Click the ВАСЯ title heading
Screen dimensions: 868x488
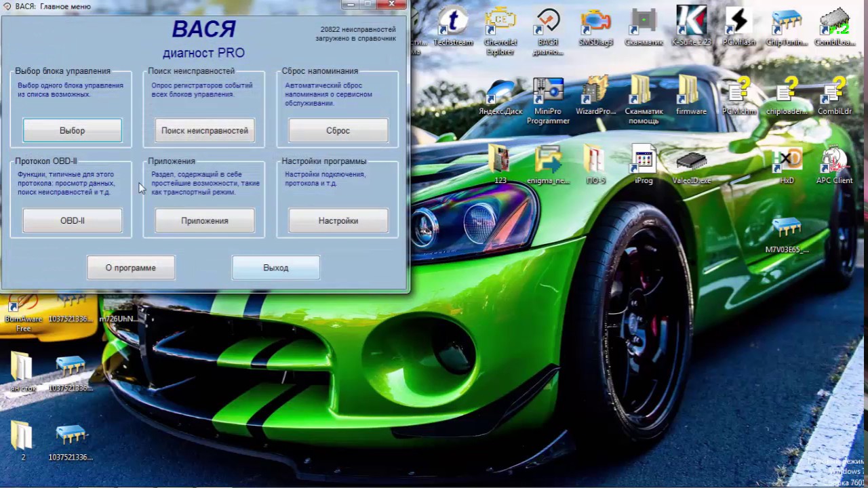[203, 29]
